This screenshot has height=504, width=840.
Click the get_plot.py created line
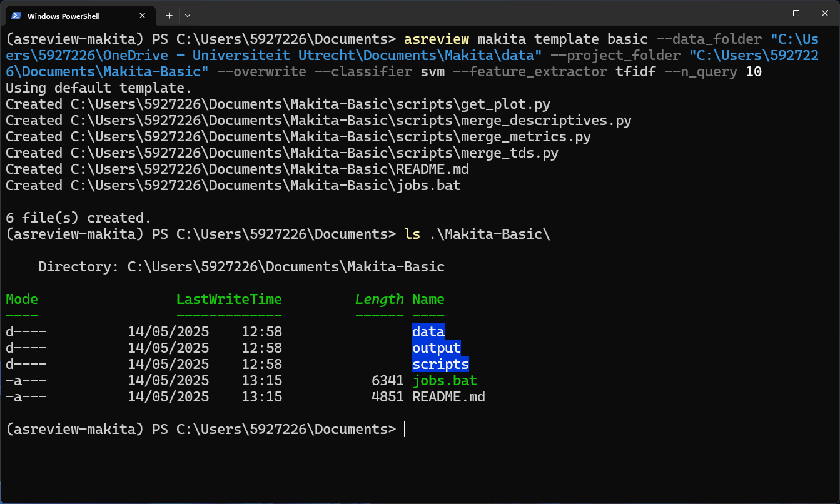(278, 104)
